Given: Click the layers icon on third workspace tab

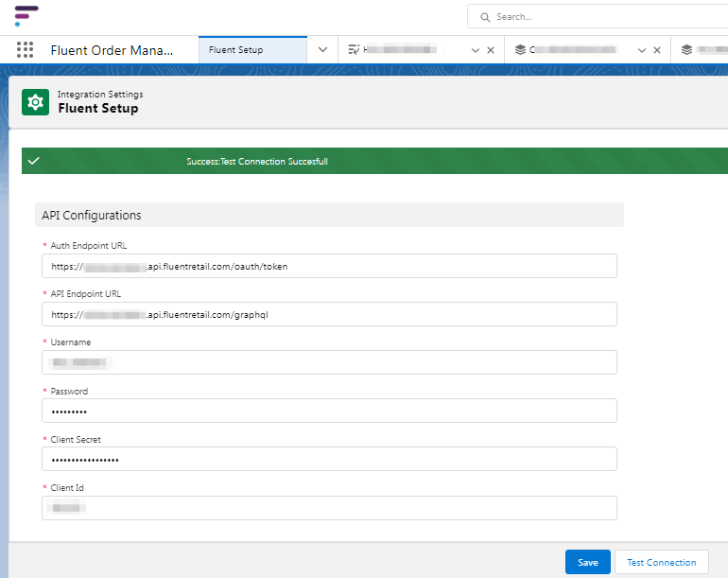Looking at the screenshot, I should [520, 50].
